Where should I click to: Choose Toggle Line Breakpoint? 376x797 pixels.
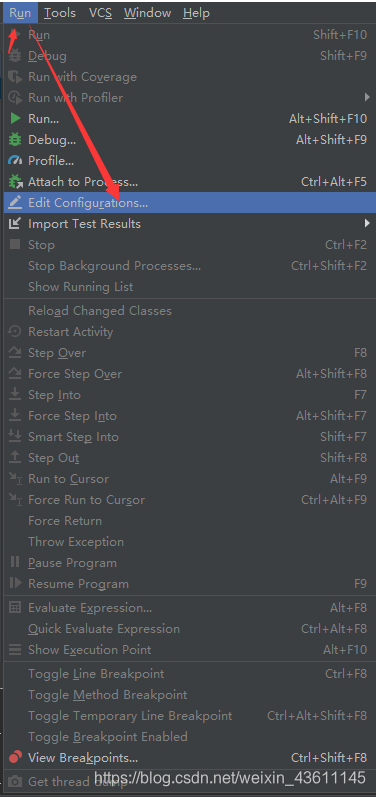(190, 674)
